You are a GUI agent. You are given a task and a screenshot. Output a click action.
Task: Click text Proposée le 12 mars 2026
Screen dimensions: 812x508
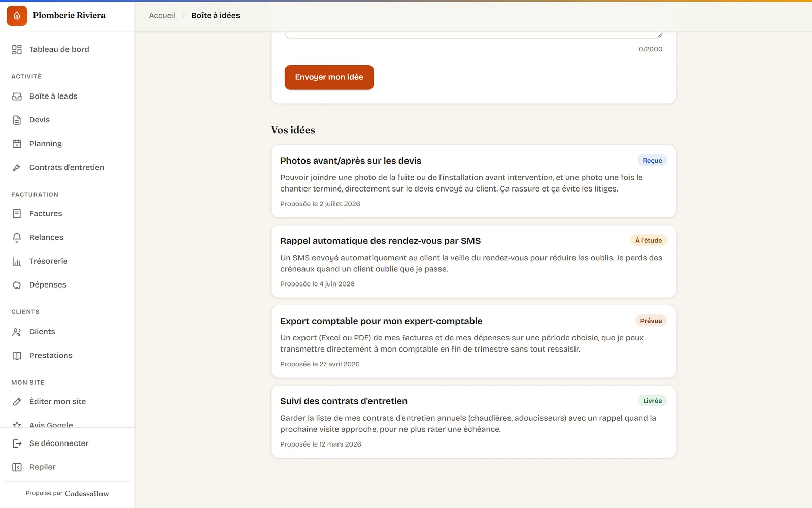coord(321,444)
